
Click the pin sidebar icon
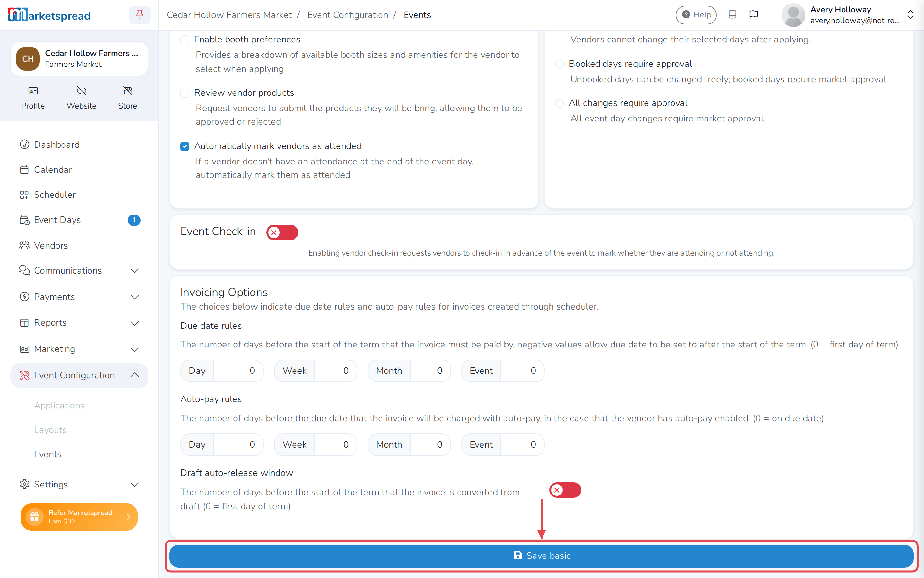[140, 15]
